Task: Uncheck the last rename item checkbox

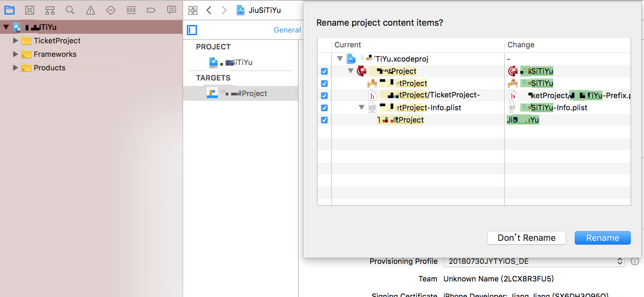Action: click(x=324, y=120)
